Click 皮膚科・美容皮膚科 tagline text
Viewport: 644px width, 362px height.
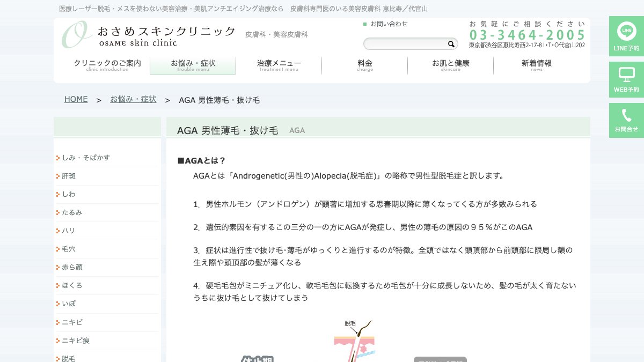276,34
